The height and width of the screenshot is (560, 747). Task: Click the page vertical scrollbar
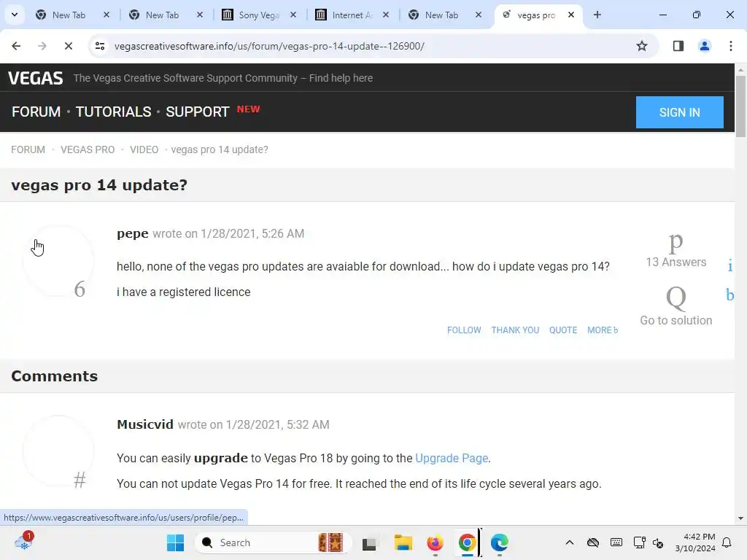point(740,106)
